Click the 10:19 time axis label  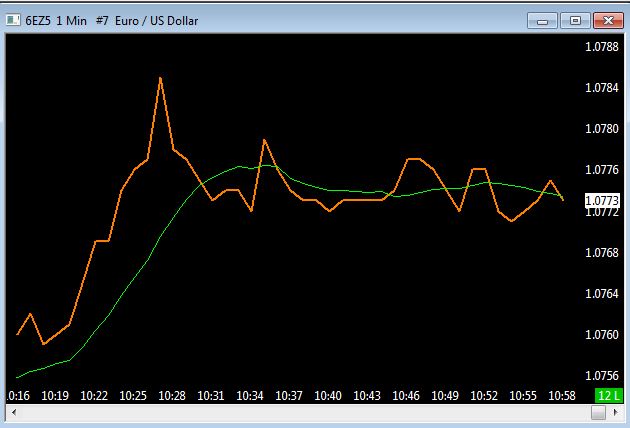55,396
